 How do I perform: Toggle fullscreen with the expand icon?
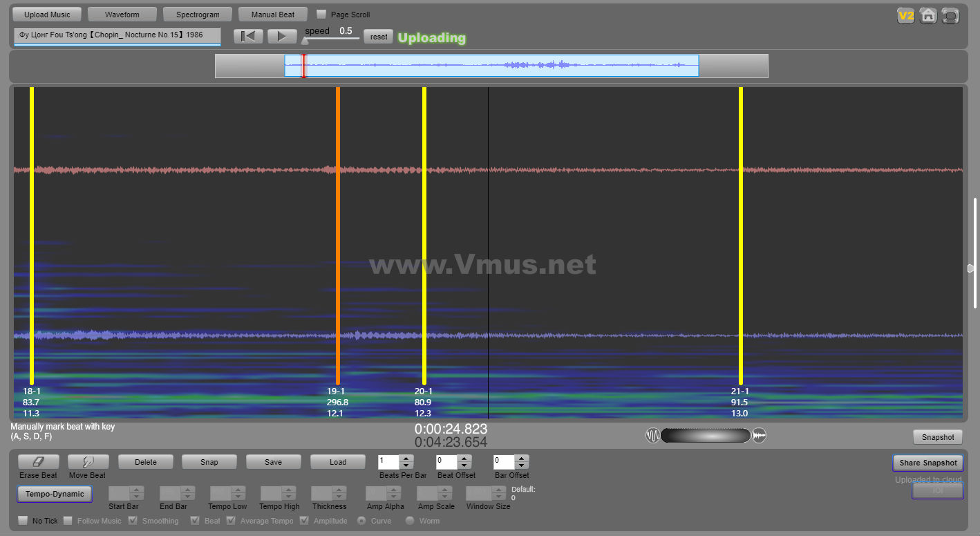[x=951, y=16]
